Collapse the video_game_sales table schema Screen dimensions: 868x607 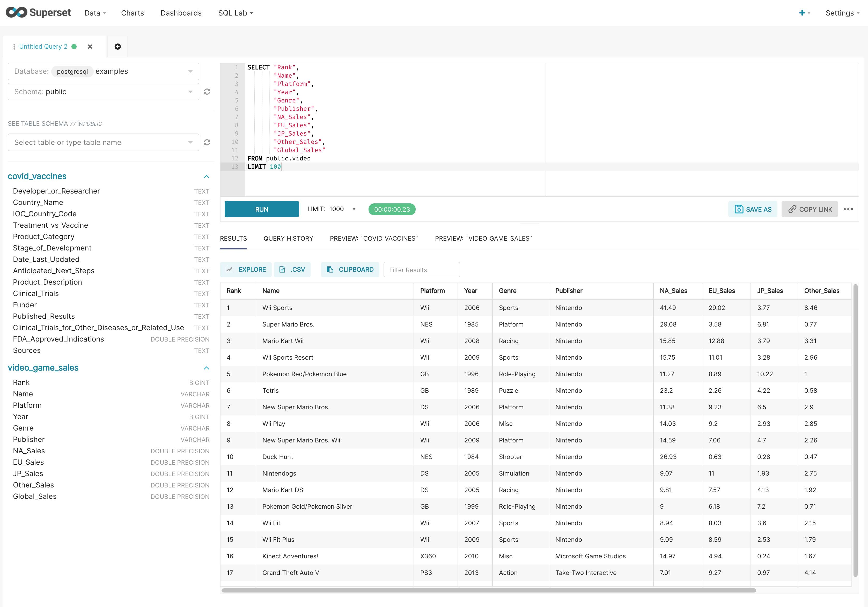tap(207, 367)
